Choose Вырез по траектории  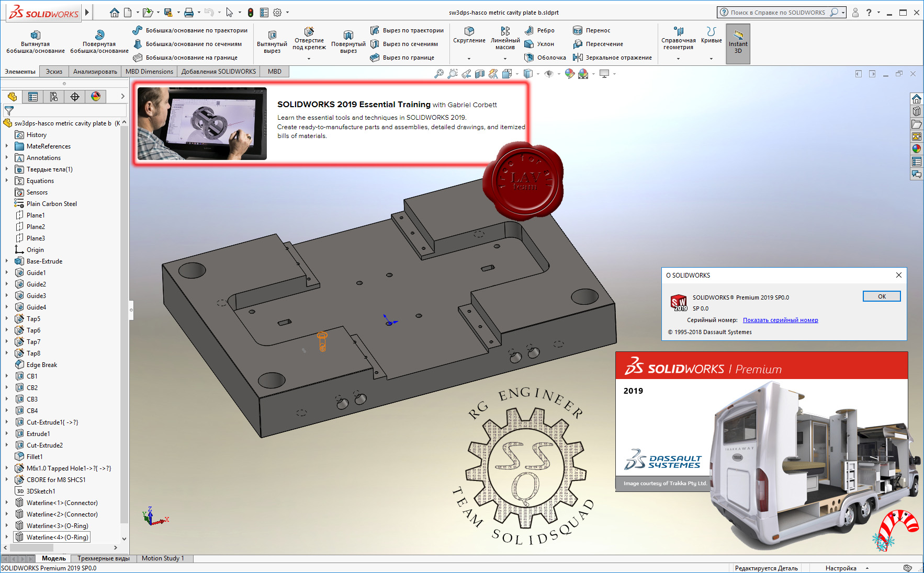tap(407, 30)
